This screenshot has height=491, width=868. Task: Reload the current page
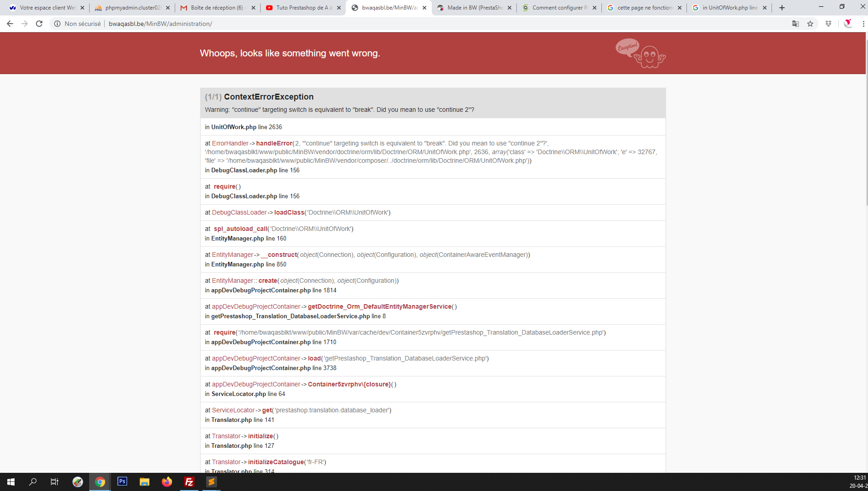(x=39, y=24)
